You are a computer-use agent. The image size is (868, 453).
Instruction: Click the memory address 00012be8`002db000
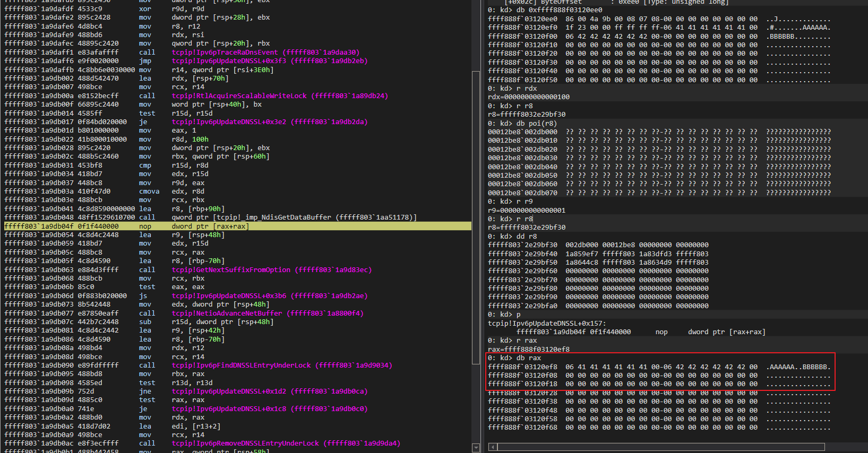tap(523, 132)
